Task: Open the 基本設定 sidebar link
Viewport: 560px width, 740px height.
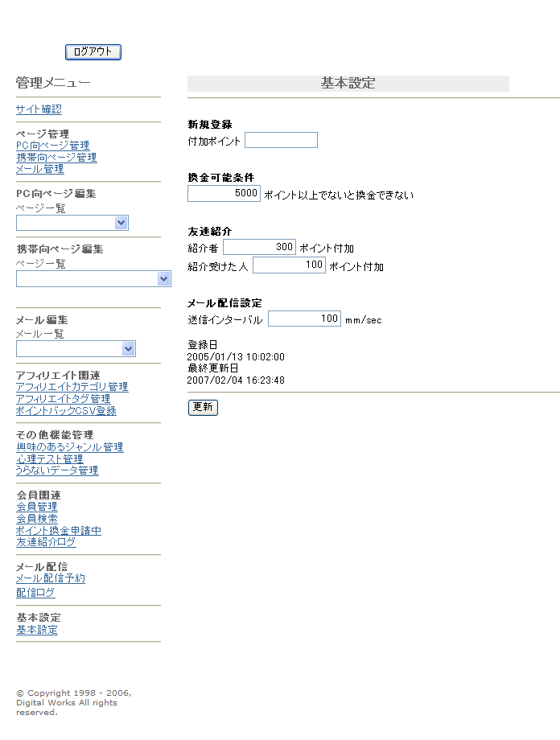Action: pyautogui.click(x=37, y=630)
